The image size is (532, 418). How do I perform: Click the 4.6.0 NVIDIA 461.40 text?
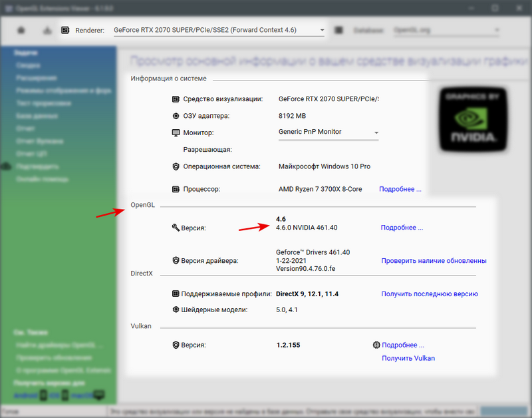pyautogui.click(x=307, y=228)
